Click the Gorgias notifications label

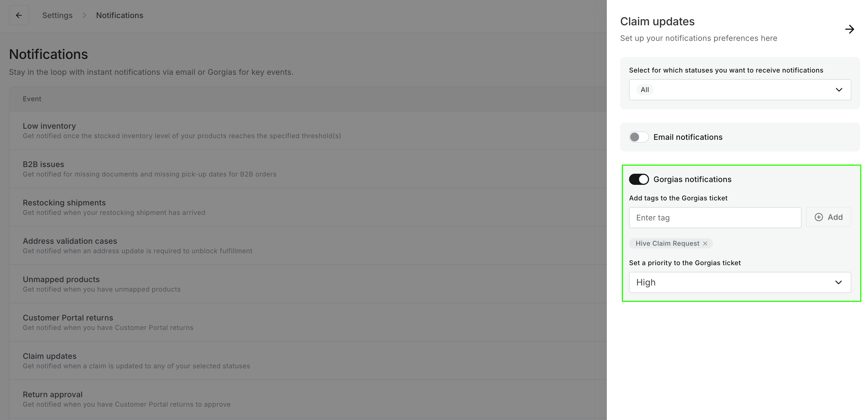[x=692, y=179]
